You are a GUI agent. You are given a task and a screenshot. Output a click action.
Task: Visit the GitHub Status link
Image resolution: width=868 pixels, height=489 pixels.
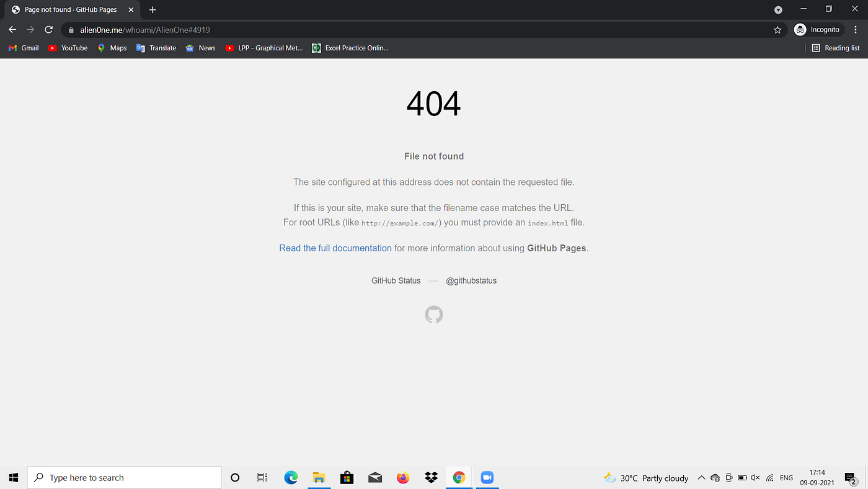coord(396,280)
